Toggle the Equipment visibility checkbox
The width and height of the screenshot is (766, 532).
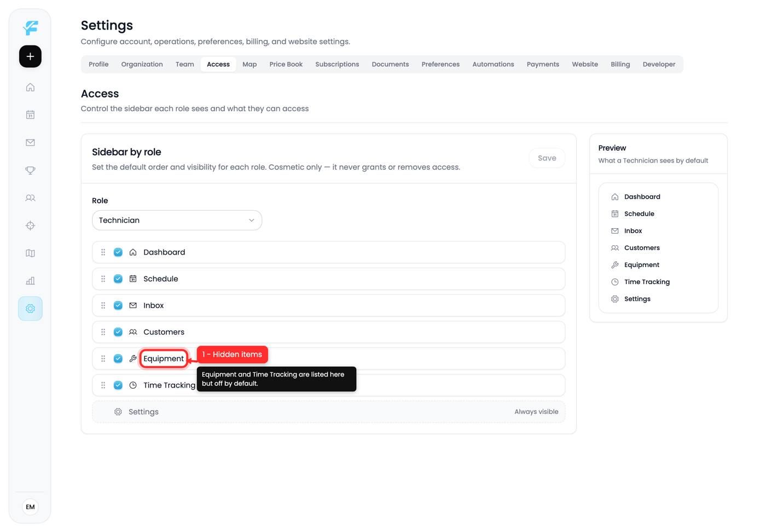118,358
